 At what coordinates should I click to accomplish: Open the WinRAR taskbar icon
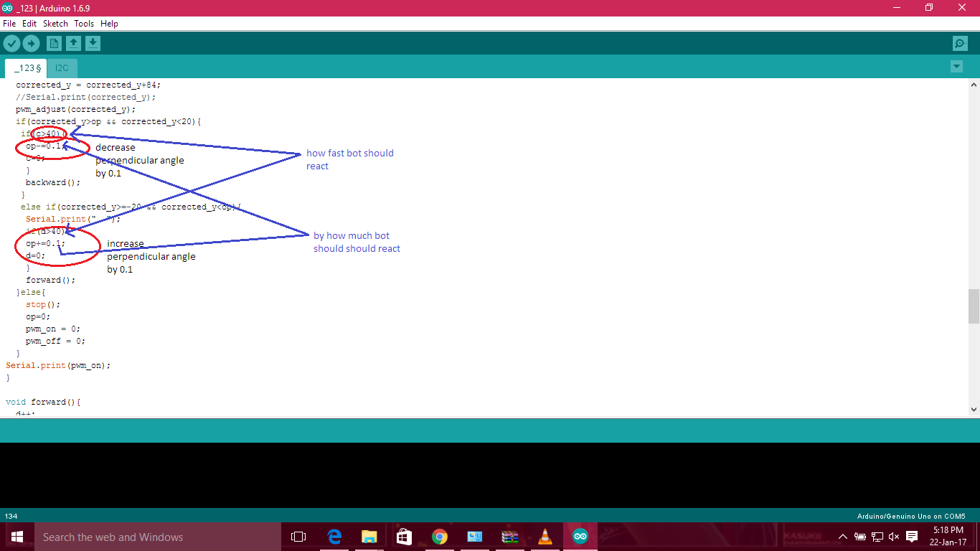[x=510, y=537]
